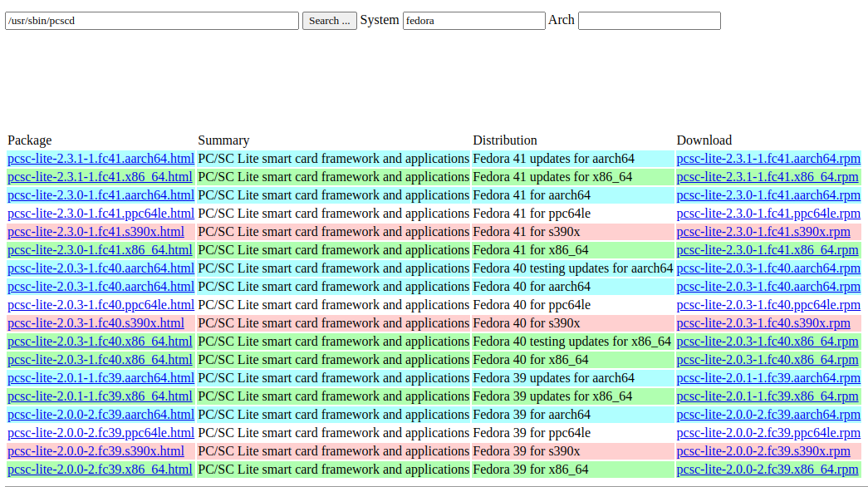Download pcsc-lite-2.0.3-1.fc40.x86_64.rpm from Fedora 40 testing updates row
The image size is (868, 487).
tap(767, 342)
